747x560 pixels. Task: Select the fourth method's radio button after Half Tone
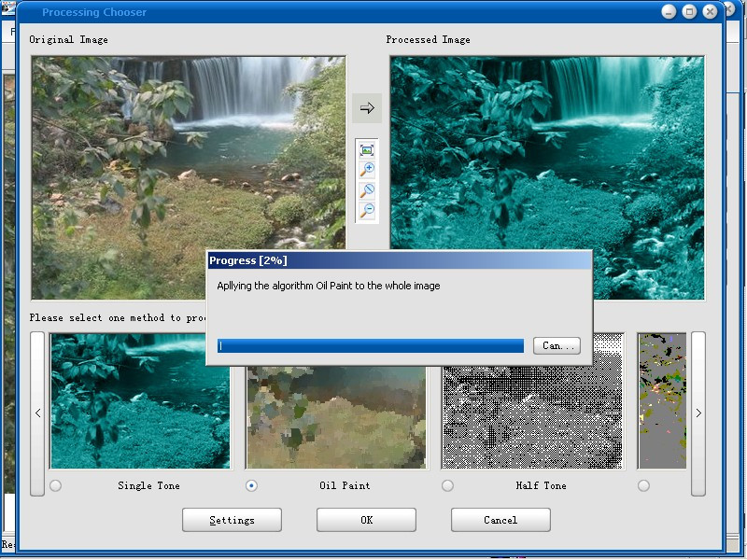(x=643, y=485)
